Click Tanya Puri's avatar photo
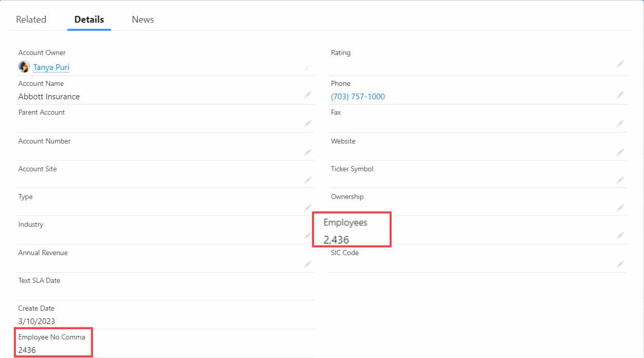Image resolution: width=644 pixels, height=358 pixels. [x=24, y=66]
